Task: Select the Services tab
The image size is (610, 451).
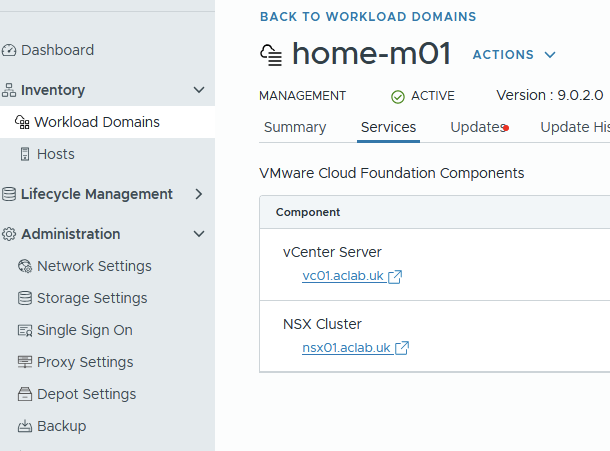Action: pyautogui.click(x=389, y=127)
